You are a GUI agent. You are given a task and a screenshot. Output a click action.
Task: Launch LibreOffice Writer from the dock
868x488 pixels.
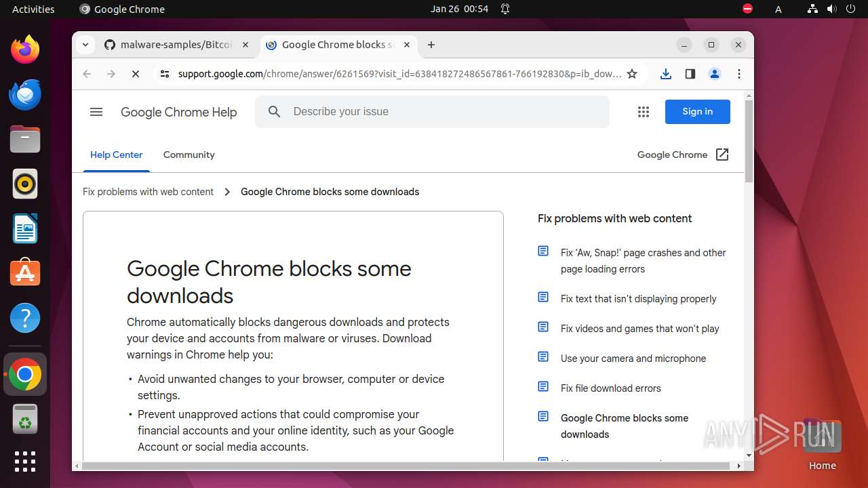pos(25,228)
